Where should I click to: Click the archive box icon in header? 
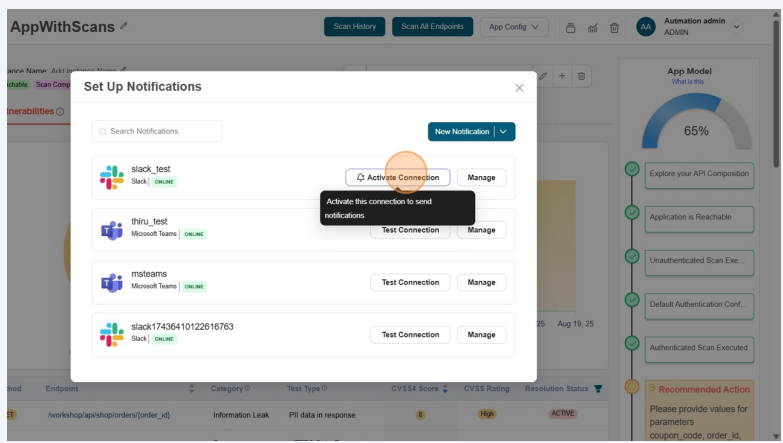tap(568, 27)
